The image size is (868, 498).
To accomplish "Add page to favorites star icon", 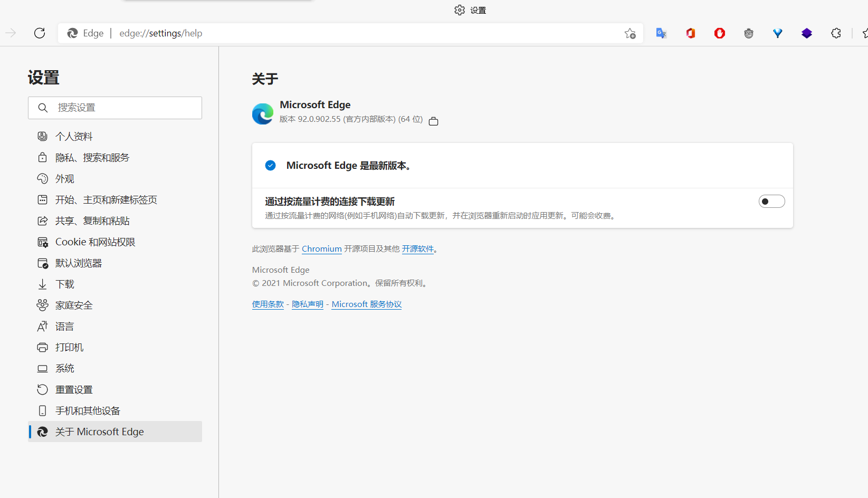I will coord(630,33).
